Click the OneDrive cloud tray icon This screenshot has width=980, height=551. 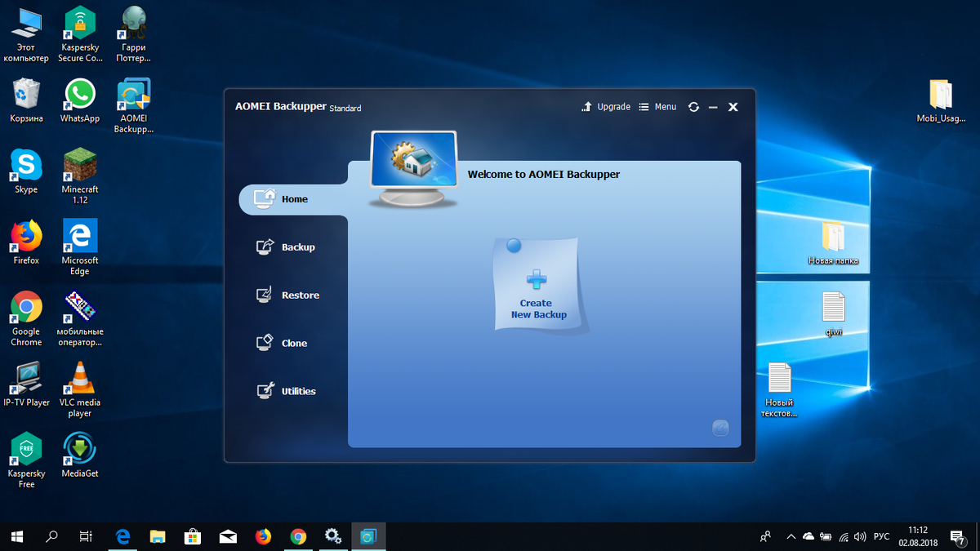tap(808, 536)
